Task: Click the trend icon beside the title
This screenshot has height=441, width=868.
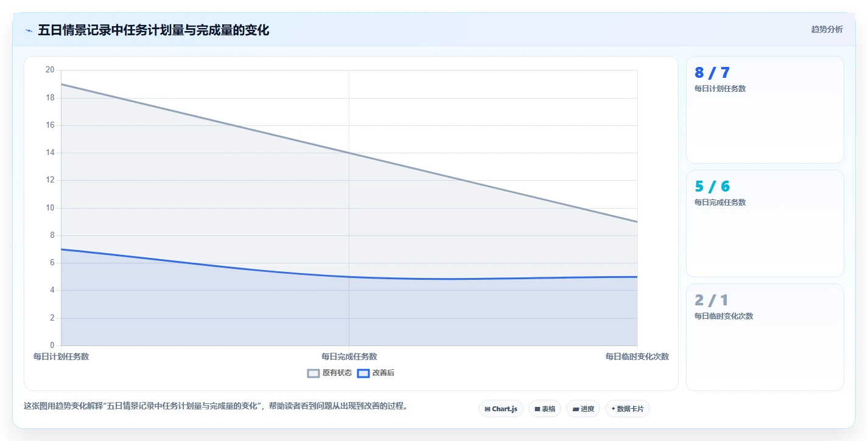Action: 29,30
